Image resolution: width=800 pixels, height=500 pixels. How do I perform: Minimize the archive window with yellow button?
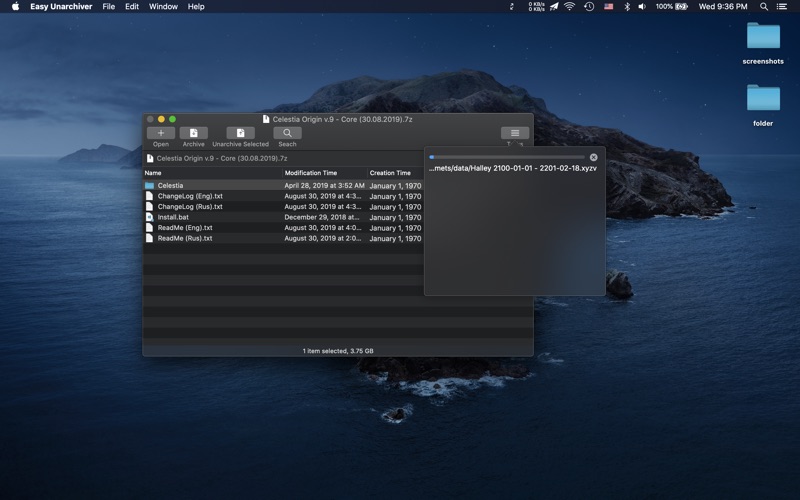coord(161,119)
